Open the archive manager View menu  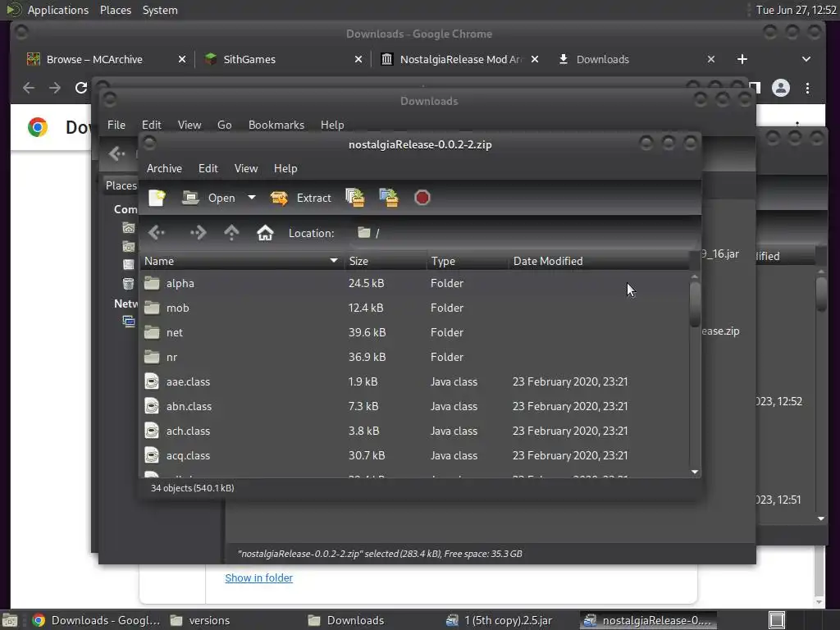click(246, 168)
